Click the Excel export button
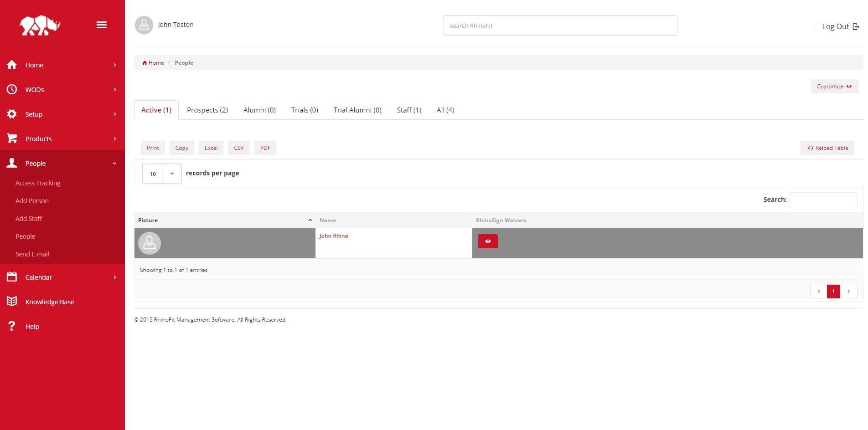The width and height of the screenshot is (868, 430). pos(211,148)
